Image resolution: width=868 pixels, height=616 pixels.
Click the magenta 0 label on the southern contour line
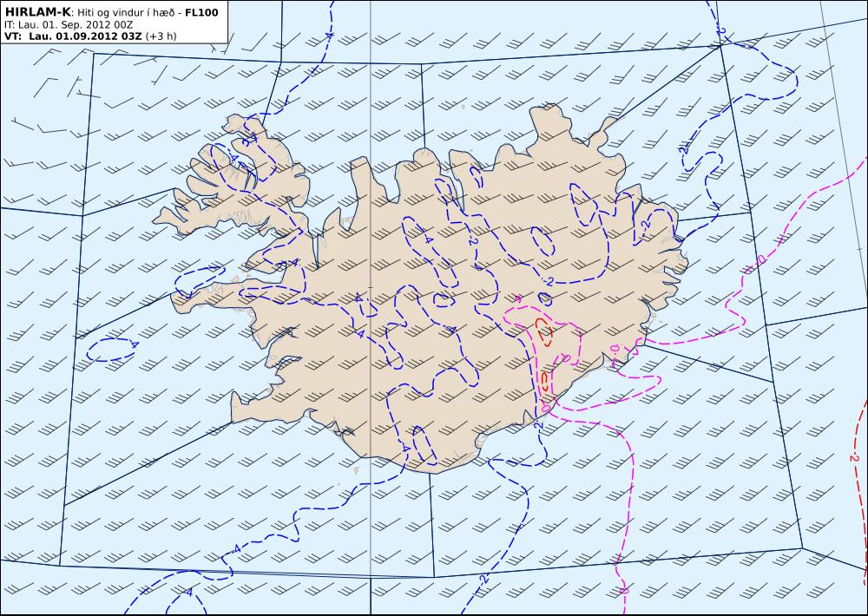tap(624, 591)
